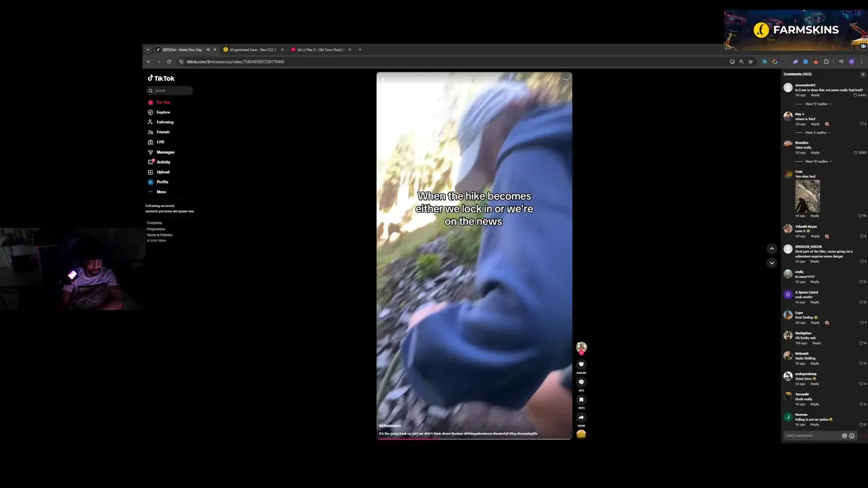Click the Terms & Policies footer link

coord(159,235)
